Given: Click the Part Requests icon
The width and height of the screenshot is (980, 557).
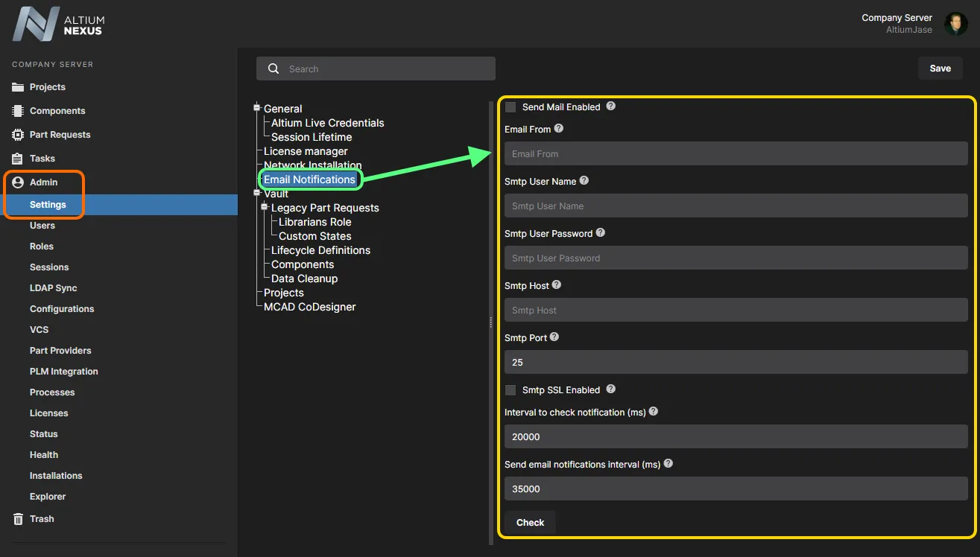Looking at the screenshot, I should pyautogui.click(x=18, y=135).
